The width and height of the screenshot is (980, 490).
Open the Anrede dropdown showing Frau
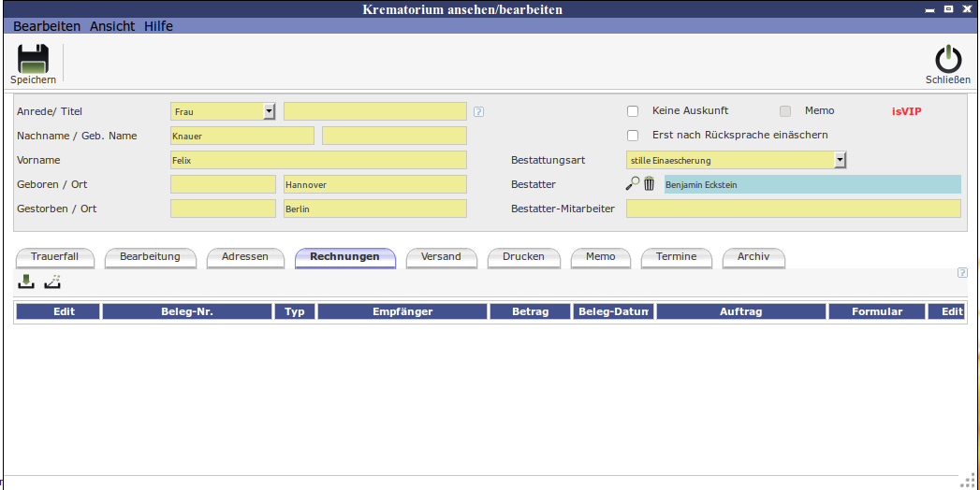point(270,111)
